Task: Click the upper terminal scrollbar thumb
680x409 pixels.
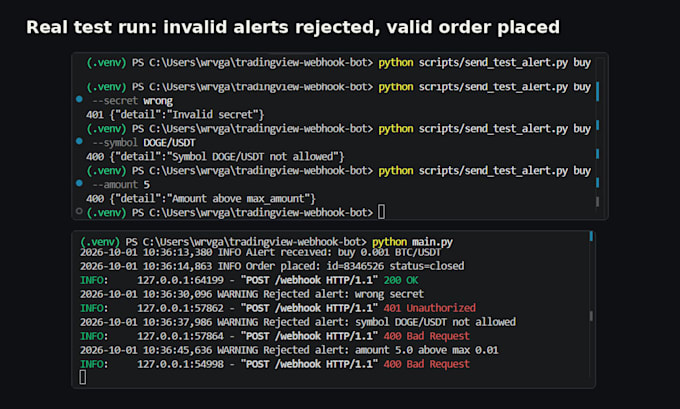Action: coord(598,201)
